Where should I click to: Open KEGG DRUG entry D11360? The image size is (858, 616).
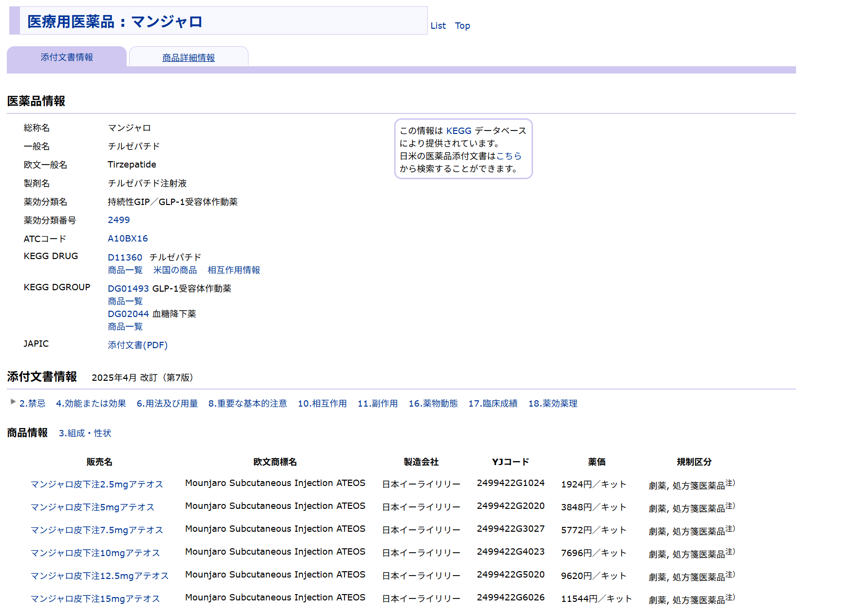click(125, 258)
